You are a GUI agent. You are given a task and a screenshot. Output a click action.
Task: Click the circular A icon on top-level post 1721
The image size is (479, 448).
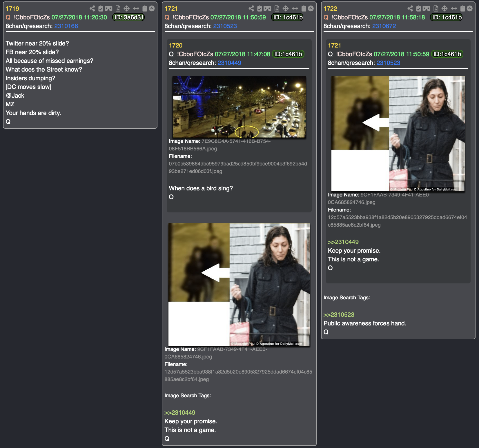click(311, 8)
